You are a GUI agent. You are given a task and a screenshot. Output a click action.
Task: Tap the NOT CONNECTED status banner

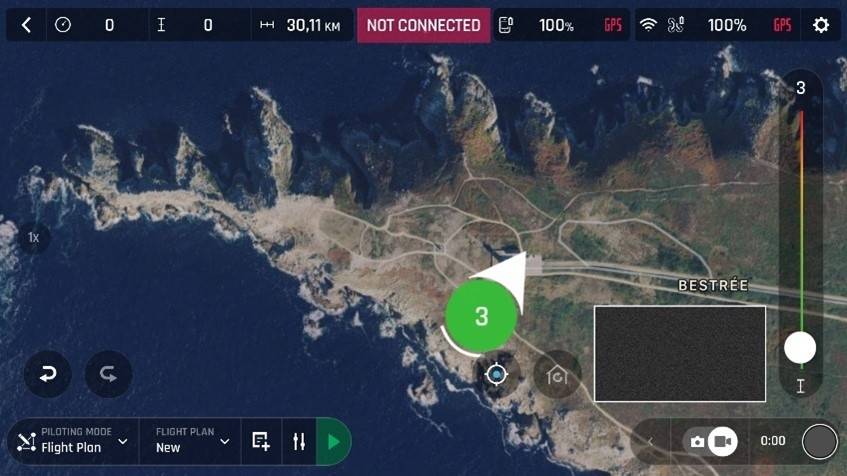tap(424, 25)
